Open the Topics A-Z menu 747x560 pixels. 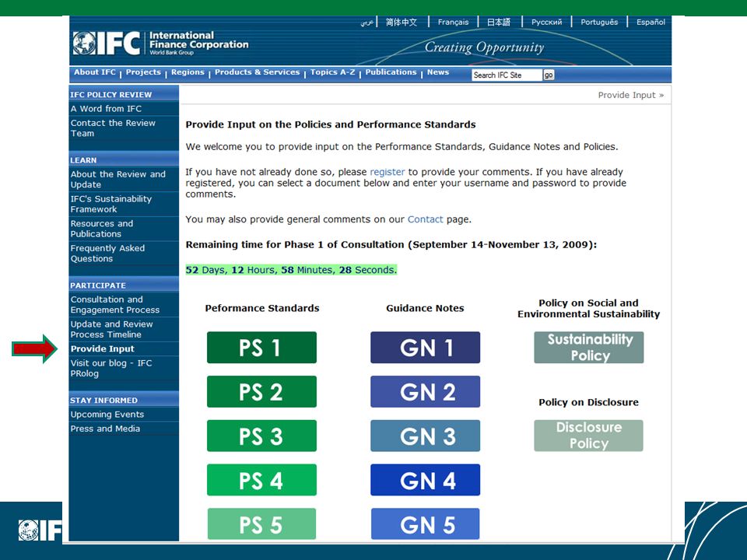pyautogui.click(x=332, y=72)
